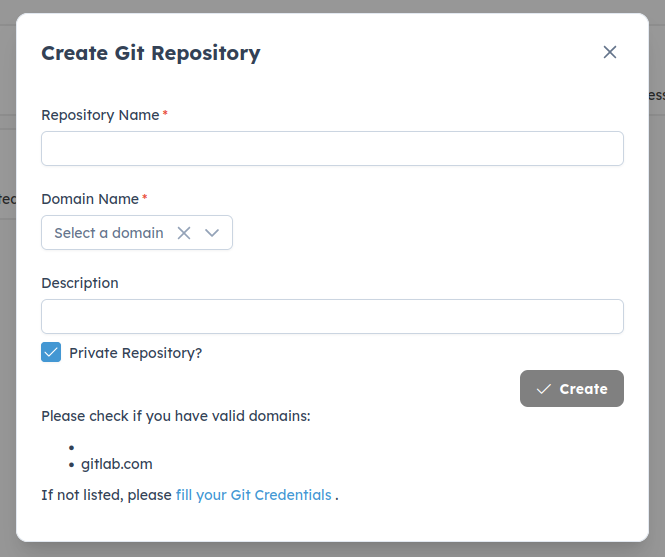The image size is (665, 557).
Task: Close the Create Git Repository dialog
Action: click(610, 52)
